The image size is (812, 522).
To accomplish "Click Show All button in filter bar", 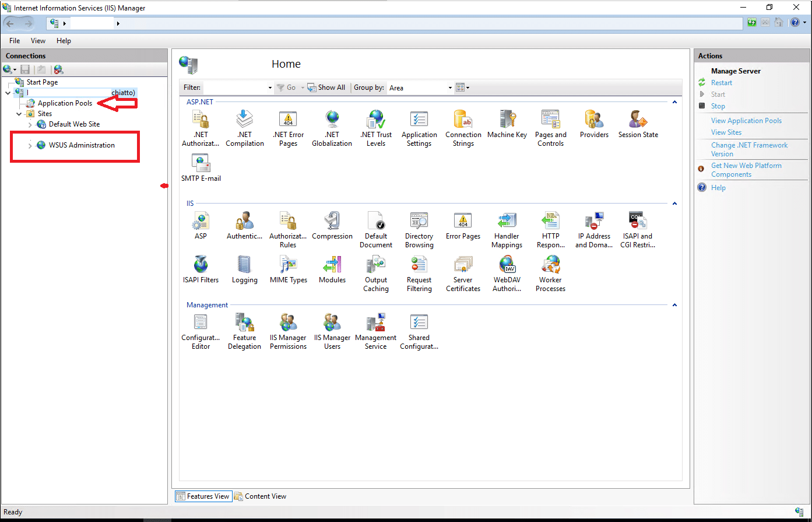I will (x=326, y=87).
